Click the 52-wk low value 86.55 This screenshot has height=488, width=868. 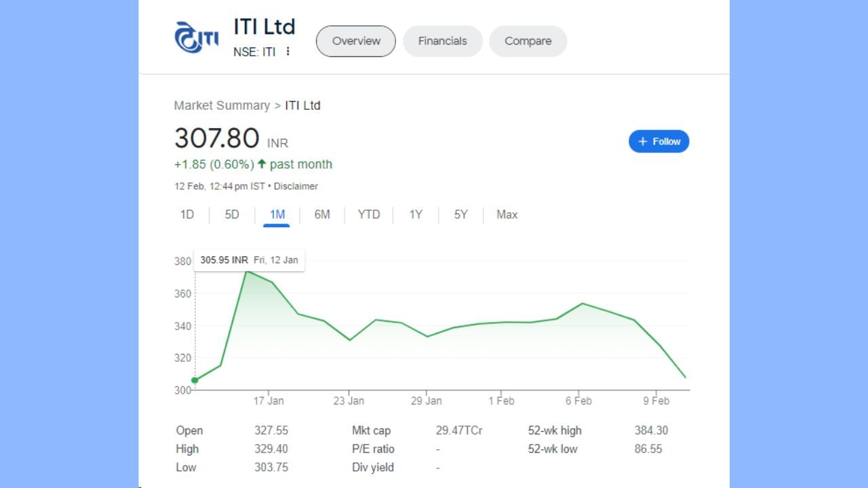(648, 449)
